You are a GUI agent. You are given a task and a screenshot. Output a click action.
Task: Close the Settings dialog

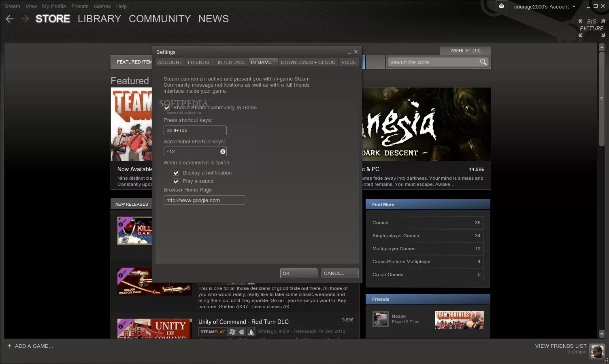coord(356,52)
